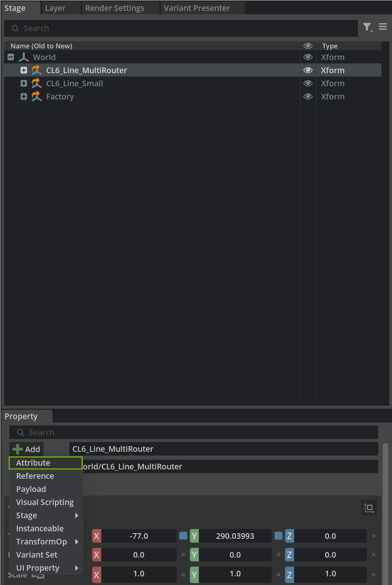Screen dimensions: 392x585
Task: Click the blue X translate override indicator
Action: click(183, 536)
